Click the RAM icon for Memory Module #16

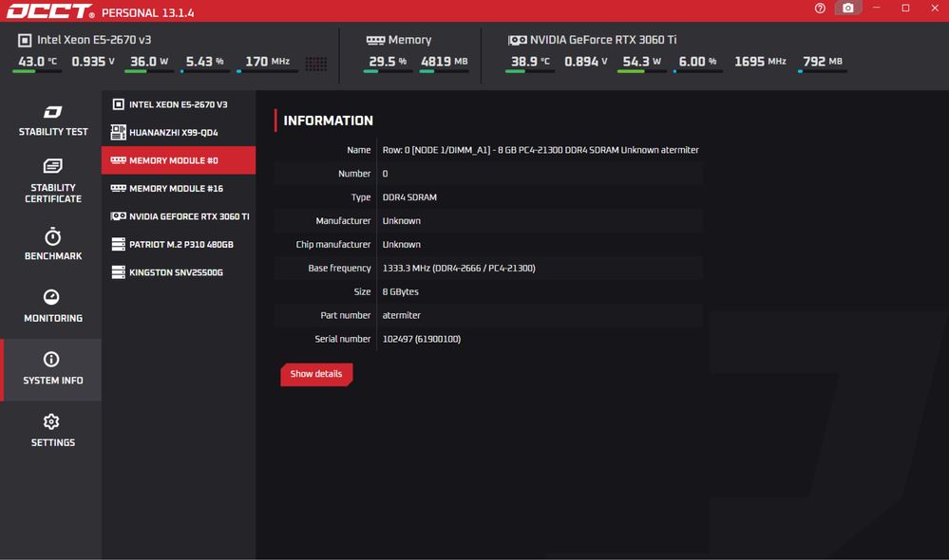tap(119, 188)
